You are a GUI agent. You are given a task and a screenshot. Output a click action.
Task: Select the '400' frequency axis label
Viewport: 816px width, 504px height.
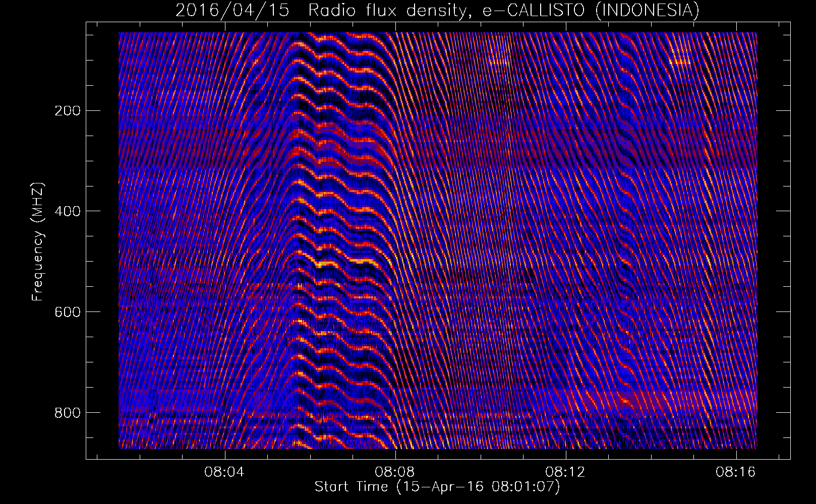coord(67,211)
